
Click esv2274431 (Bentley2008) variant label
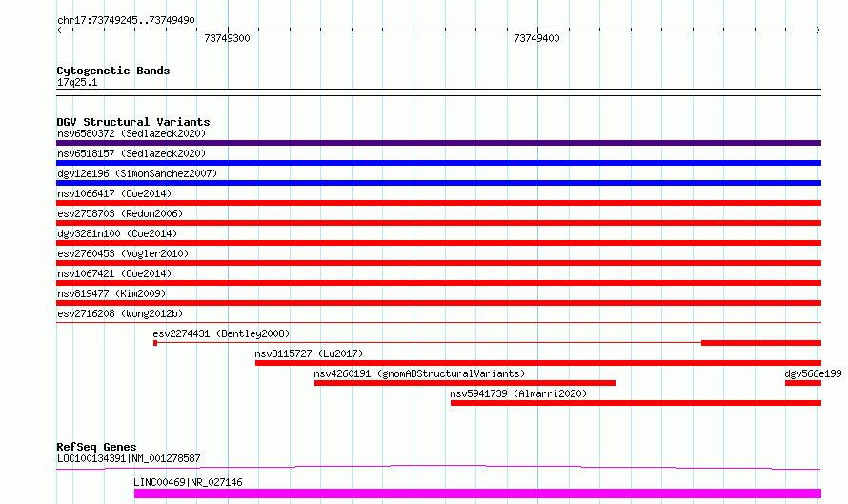221,333
